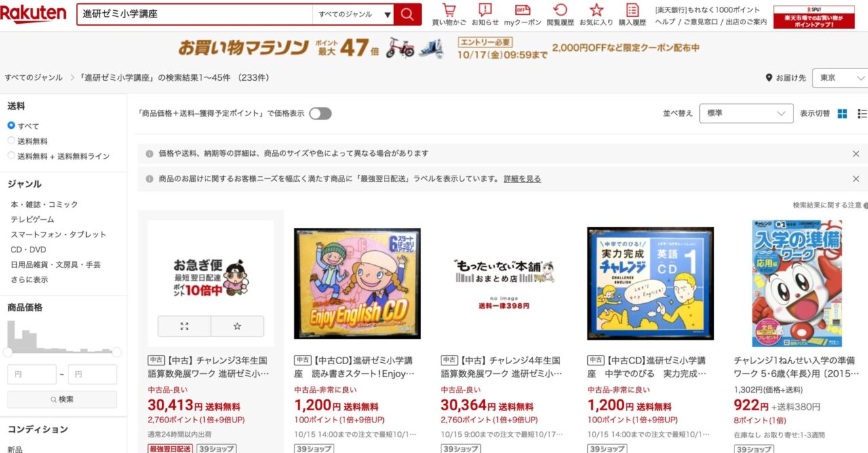
Task: Open the shopping cart (買い物かご)
Action: 449,15
